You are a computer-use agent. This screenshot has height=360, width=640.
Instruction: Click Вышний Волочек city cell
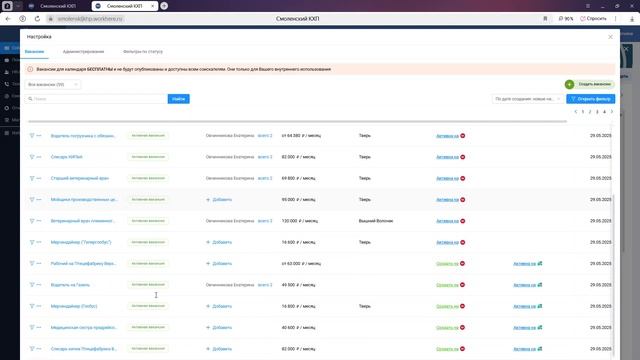(376, 221)
